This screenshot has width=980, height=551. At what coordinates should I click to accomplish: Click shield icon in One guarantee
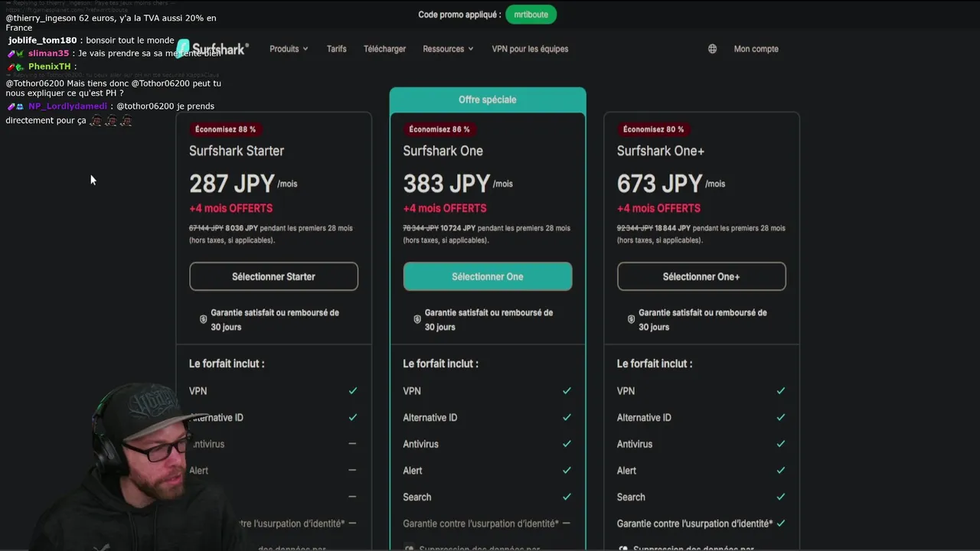[416, 319]
